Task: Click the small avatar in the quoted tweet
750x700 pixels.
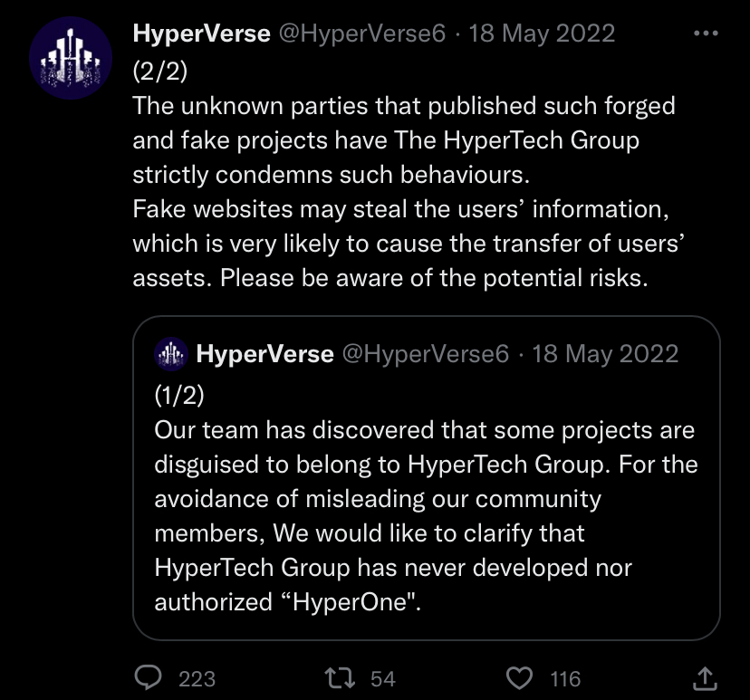Action: [171, 353]
